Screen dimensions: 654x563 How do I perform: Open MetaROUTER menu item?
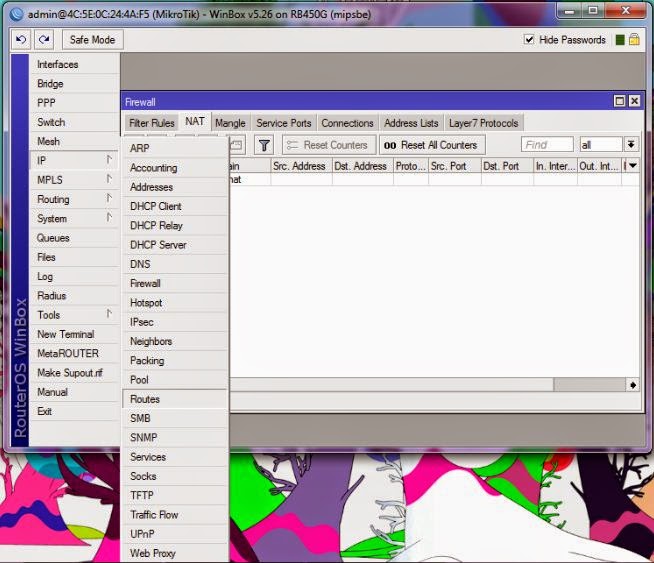75,353
